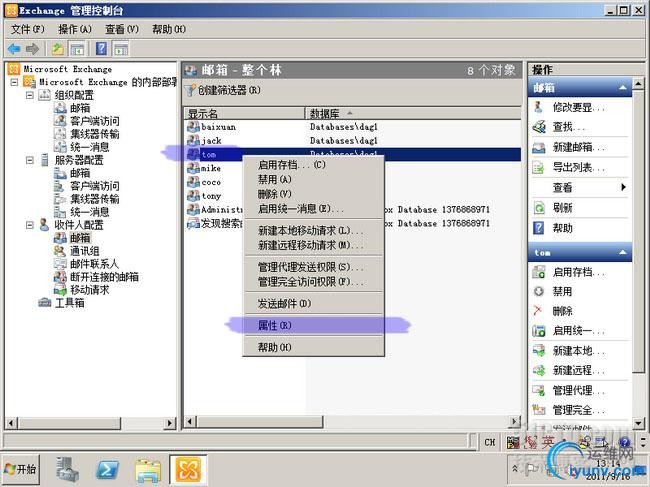The height and width of the screenshot is (487, 650).
Task: Click 新建远程... in tom actions pane
Action: click(578, 370)
